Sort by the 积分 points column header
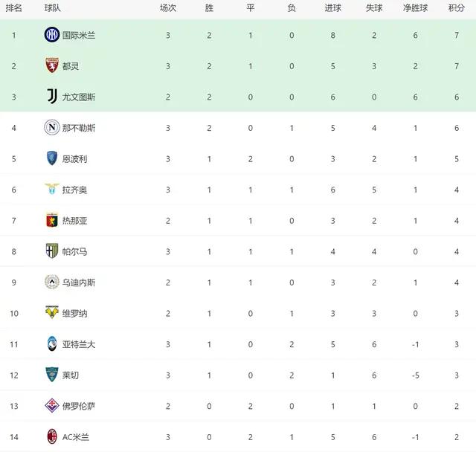 tap(456, 8)
